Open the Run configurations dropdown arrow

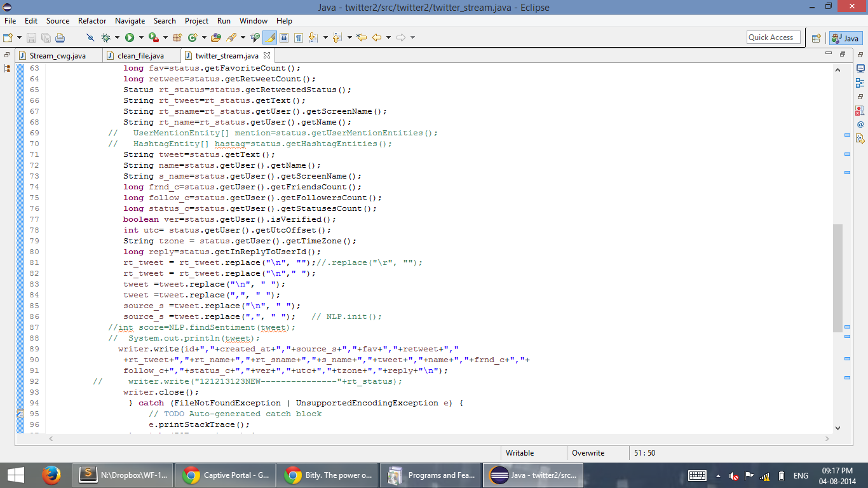coord(140,37)
